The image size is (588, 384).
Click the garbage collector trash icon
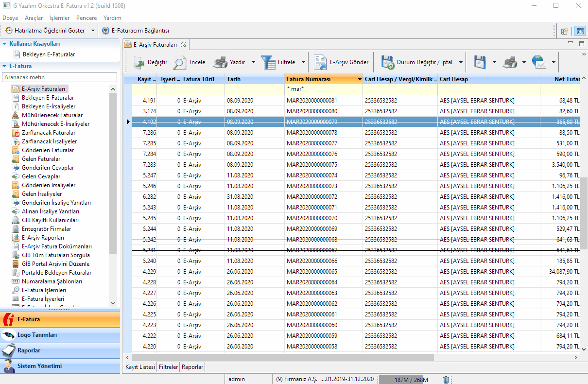click(x=446, y=379)
